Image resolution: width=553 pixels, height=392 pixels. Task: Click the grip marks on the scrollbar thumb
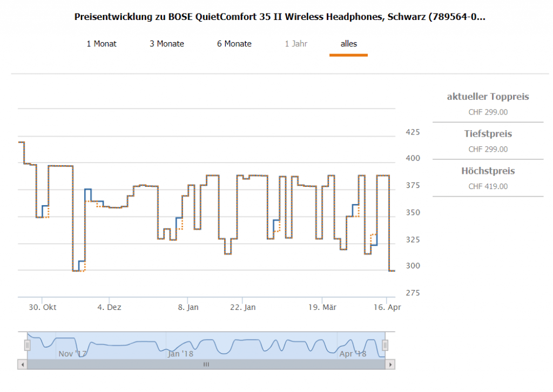pyautogui.click(x=206, y=364)
